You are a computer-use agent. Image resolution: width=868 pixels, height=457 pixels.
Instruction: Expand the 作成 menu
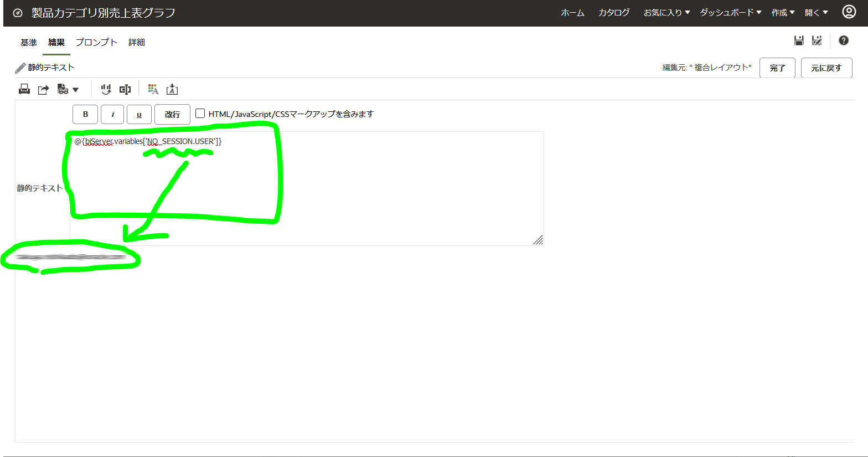(783, 13)
